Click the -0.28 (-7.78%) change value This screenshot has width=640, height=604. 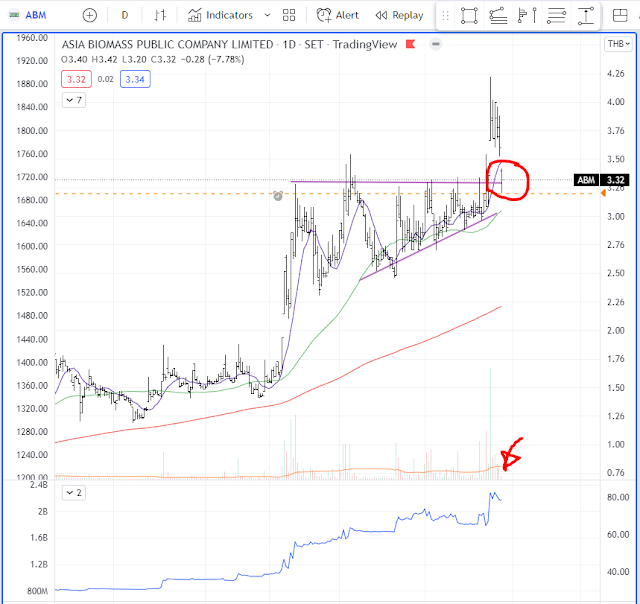[213, 60]
